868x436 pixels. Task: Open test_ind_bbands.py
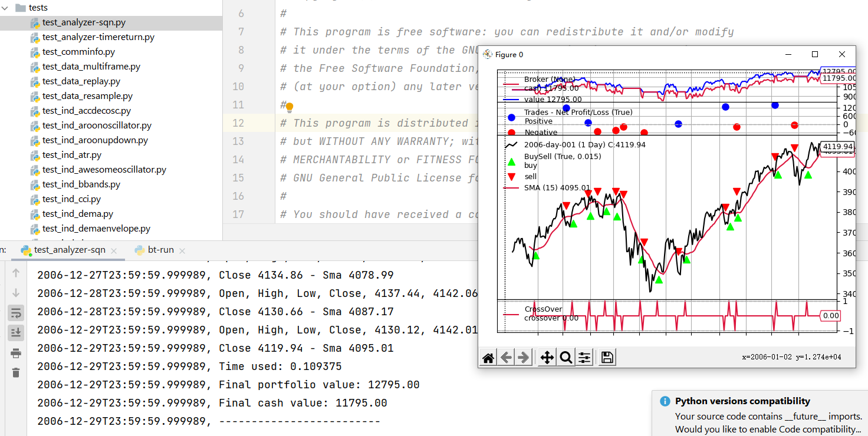tap(81, 184)
